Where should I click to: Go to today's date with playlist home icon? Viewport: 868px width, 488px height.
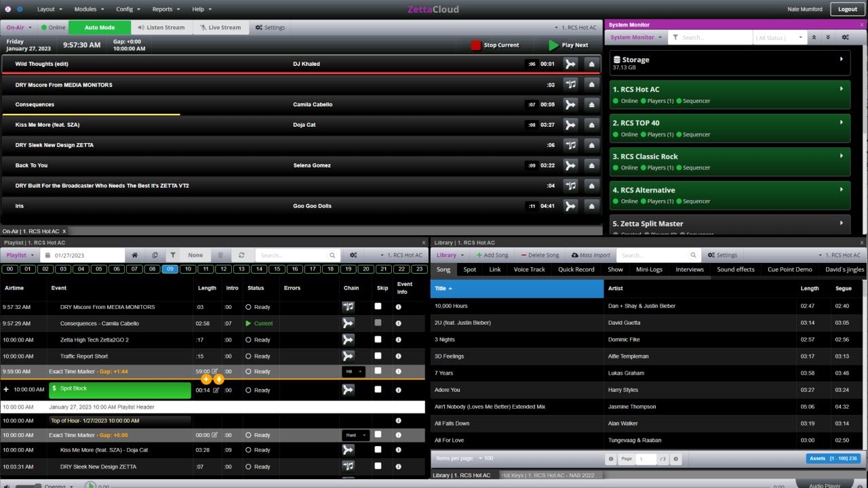[135, 256]
